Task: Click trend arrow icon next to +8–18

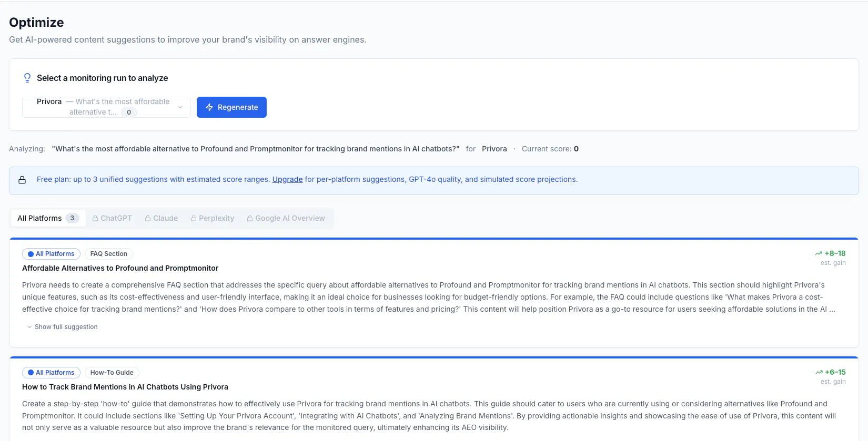Action: coord(819,253)
